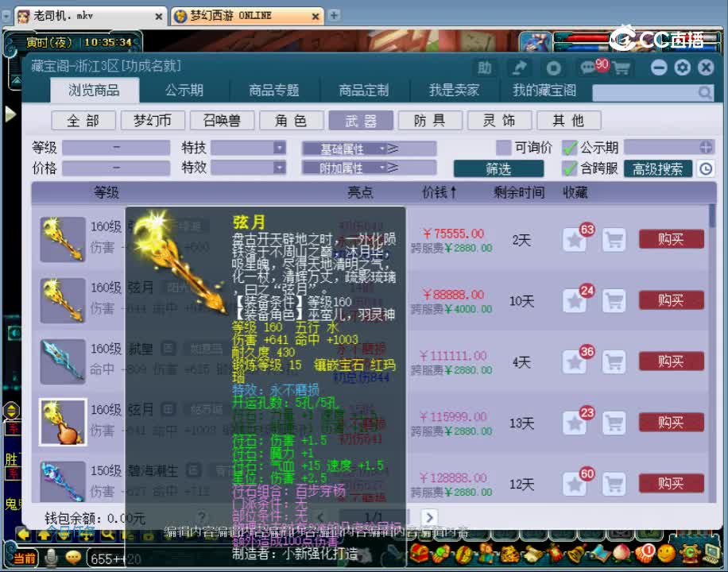Screen dimensions: 728x572
Task: Click the 当前 channel button at bottom left
Action: tap(25, 558)
